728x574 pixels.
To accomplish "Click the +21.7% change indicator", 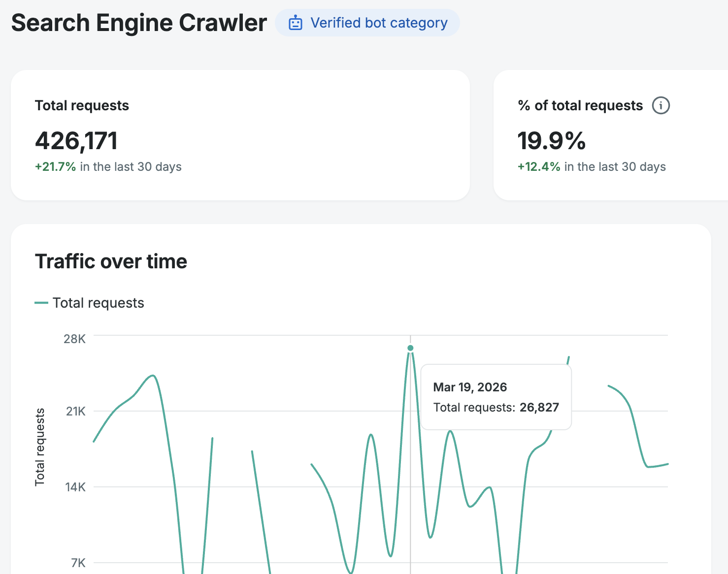I will pyautogui.click(x=55, y=167).
